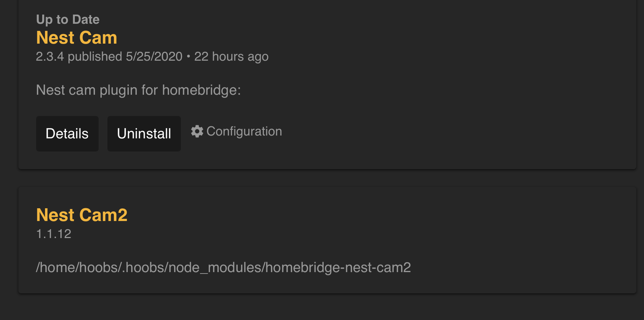Click the 22 hours ago timestamp
The height and width of the screenshot is (320, 644).
tap(231, 56)
